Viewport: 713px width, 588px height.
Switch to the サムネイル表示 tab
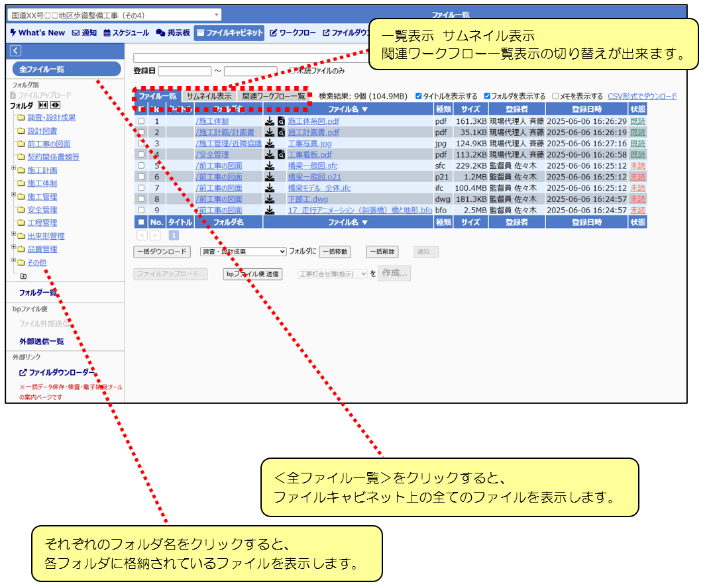[209, 96]
